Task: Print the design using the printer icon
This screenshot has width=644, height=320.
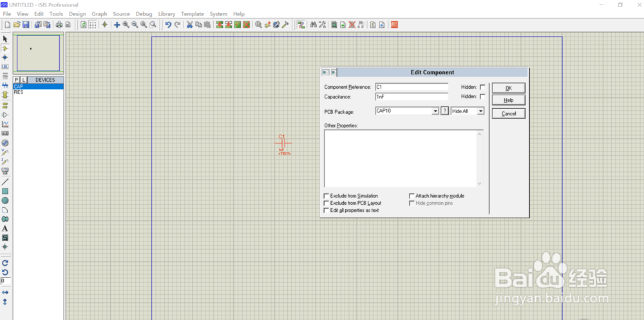Action: pyautogui.click(x=59, y=24)
